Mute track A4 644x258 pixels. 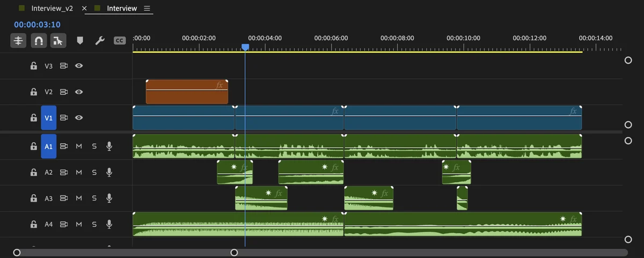(x=79, y=224)
